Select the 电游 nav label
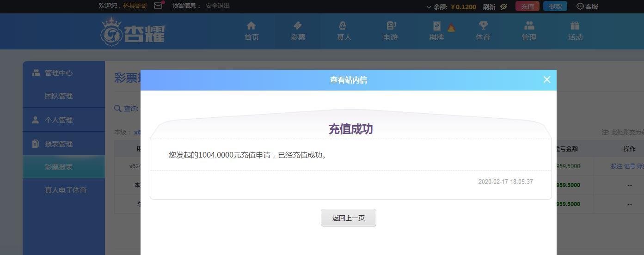Screen dimensions: 644x255 pos(391,37)
